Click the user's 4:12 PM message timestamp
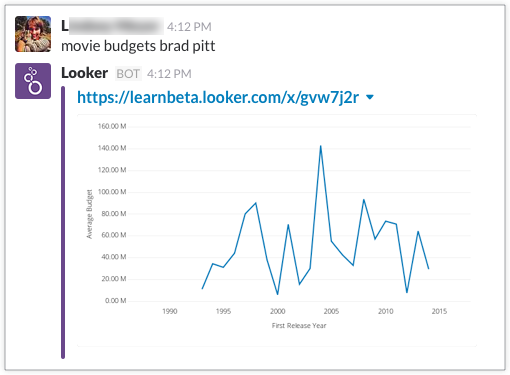The image size is (510, 375). [189, 27]
